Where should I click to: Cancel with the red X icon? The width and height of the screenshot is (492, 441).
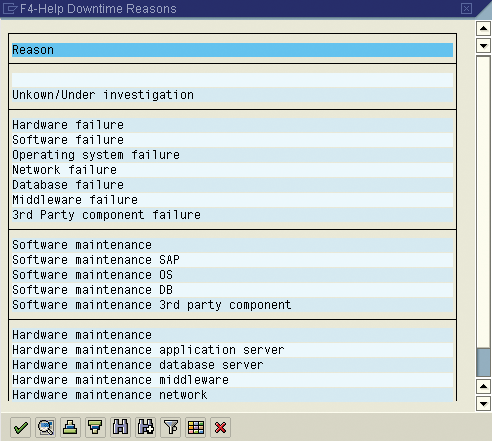click(x=220, y=427)
